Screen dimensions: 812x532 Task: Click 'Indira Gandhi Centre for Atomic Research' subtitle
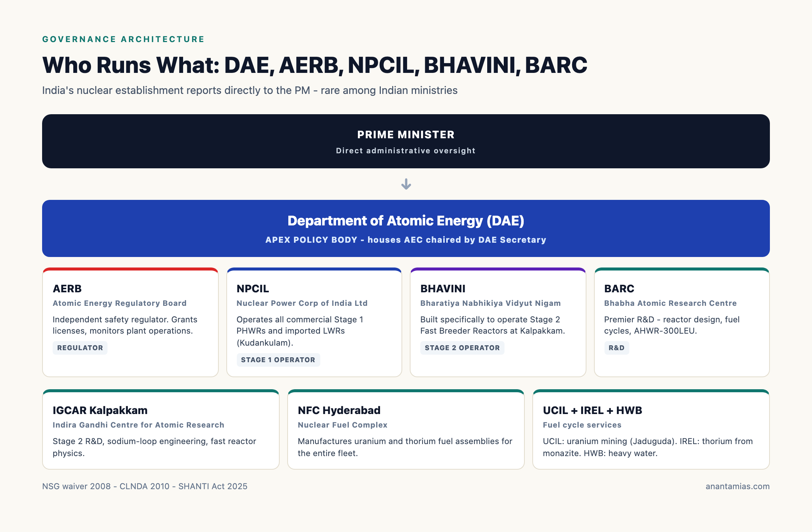[138, 425]
